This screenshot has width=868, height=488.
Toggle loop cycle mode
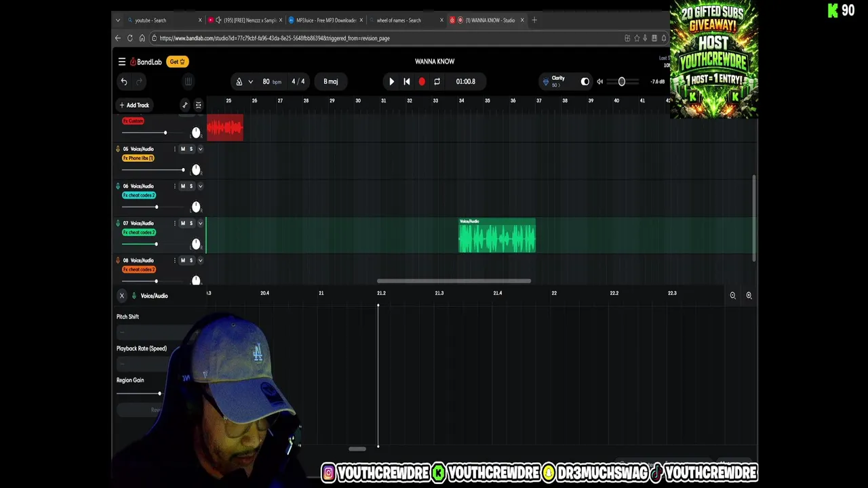pos(437,81)
